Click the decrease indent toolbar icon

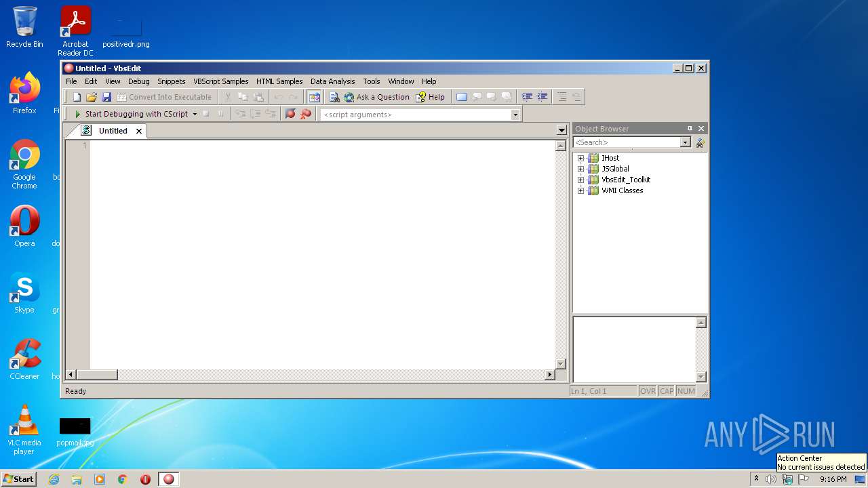(542, 97)
